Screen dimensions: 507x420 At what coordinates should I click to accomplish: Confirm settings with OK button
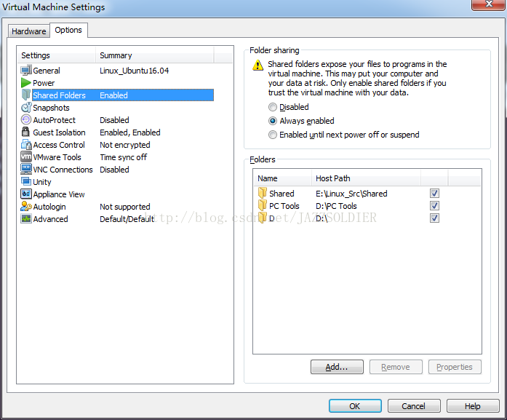coord(355,405)
